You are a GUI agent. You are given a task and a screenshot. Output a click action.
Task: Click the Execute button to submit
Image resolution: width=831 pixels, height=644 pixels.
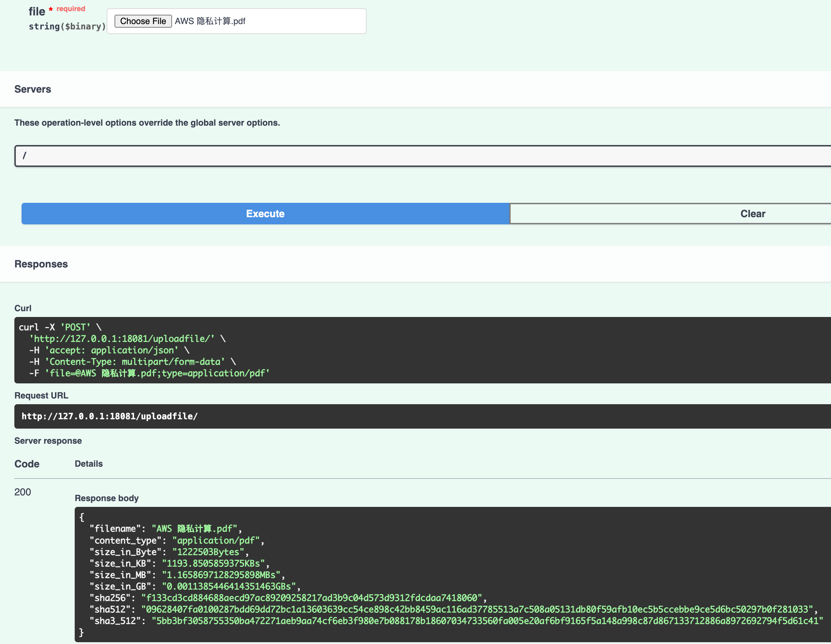pyautogui.click(x=266, y=214)
